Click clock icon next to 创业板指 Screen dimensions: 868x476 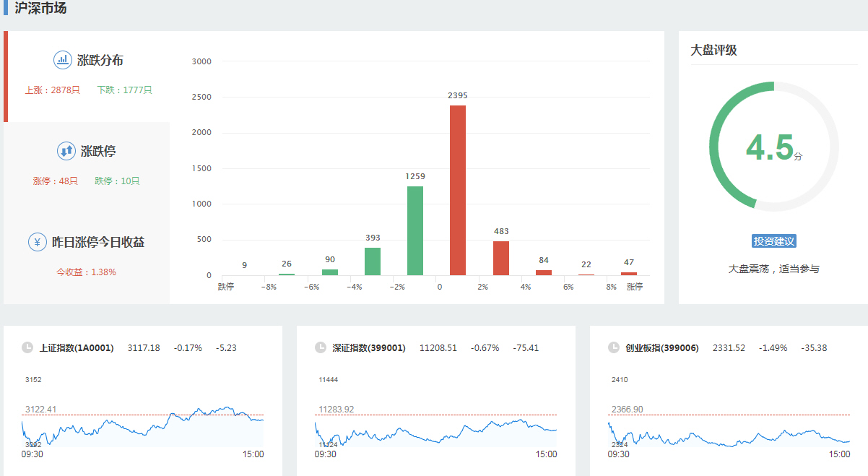[x=614, y=347]
